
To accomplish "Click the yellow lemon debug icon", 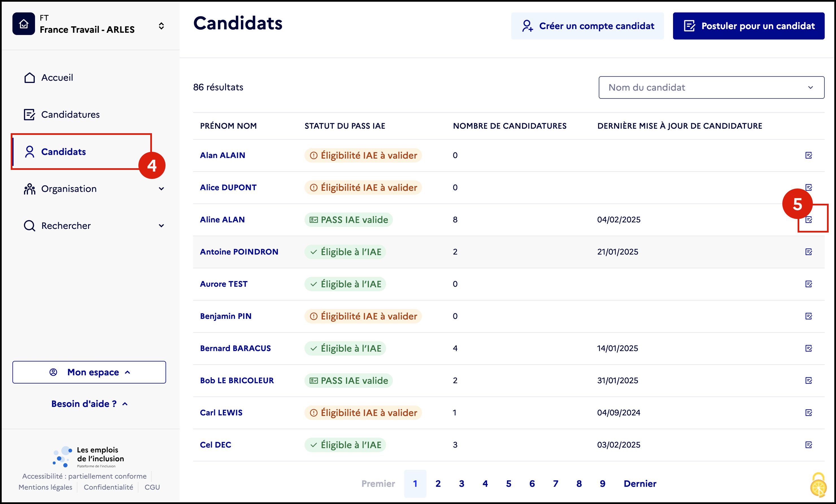I will [x=819, y=485].
